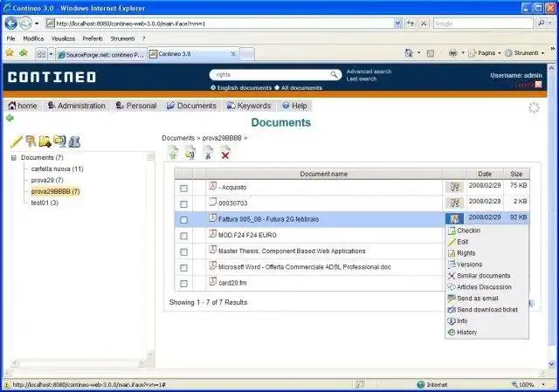Click the scissors cut icon in document toolbar
Image resolution: width=559 pixels, height=392 pixels.
pos(208,154)
